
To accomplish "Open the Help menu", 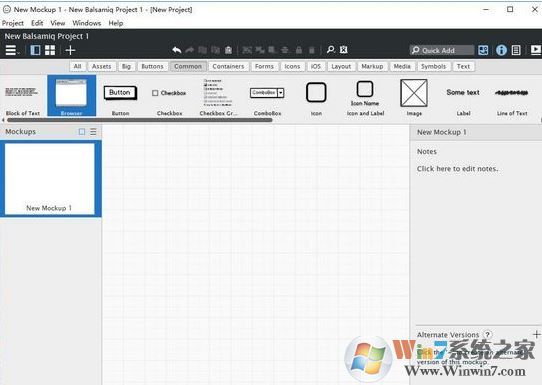I will [116, 23].
